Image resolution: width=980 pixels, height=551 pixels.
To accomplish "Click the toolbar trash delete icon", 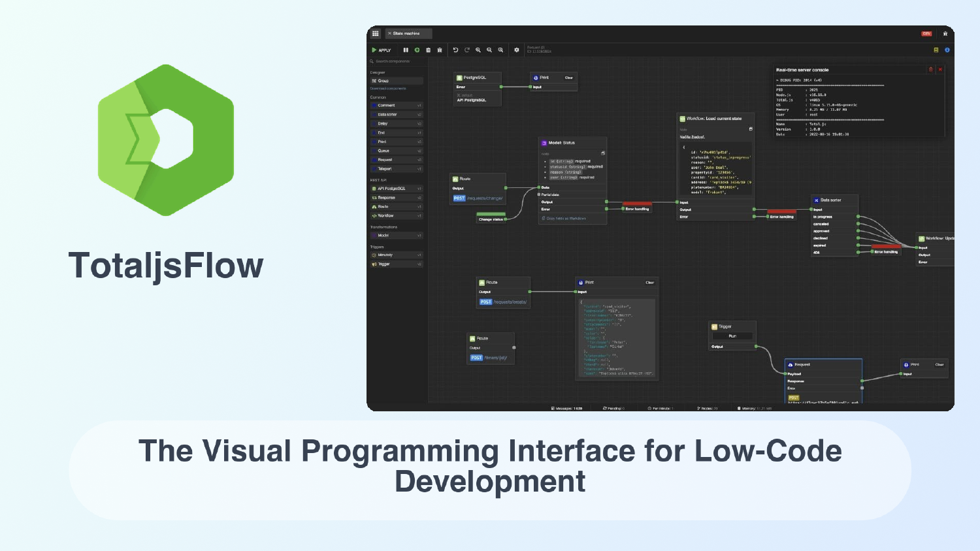I will coord(428,50).
